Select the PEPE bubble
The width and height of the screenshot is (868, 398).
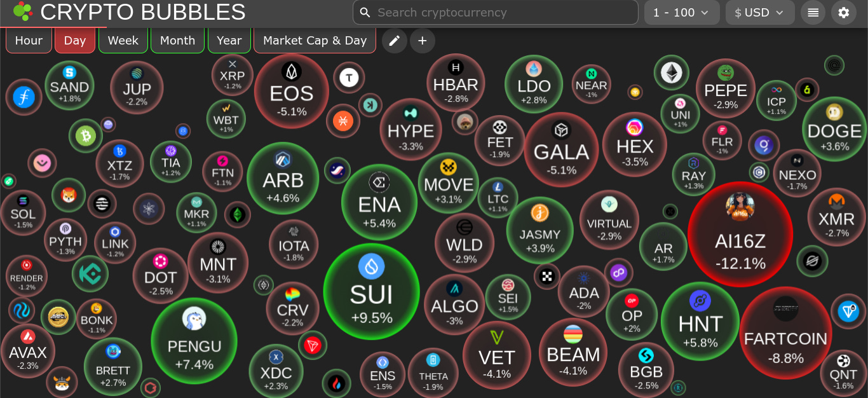coord(726,88)
